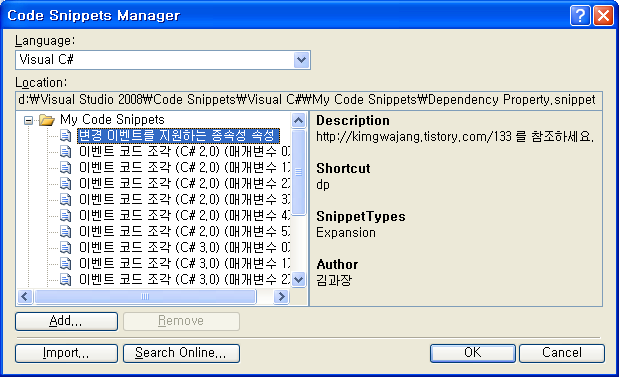Select 이벤트 코드 조각 (C# 2.0) 매개변수 4

point(184,216)
